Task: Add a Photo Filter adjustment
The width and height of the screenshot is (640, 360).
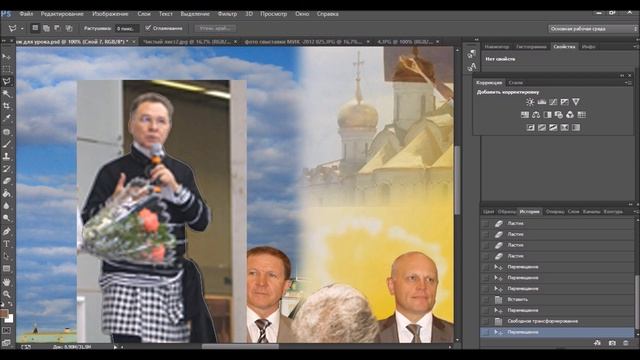Action: pos(558,115)
